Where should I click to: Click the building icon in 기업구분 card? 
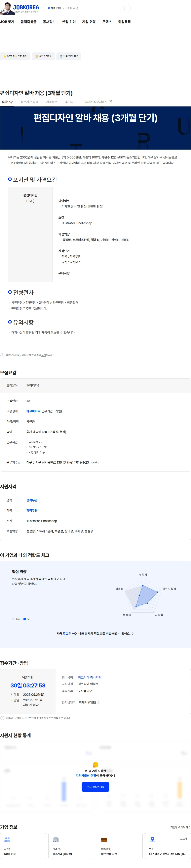click(x=56, y=840)
